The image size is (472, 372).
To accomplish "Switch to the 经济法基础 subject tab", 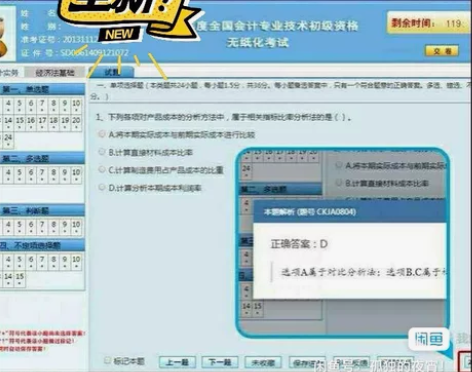I will coord(55,72).
